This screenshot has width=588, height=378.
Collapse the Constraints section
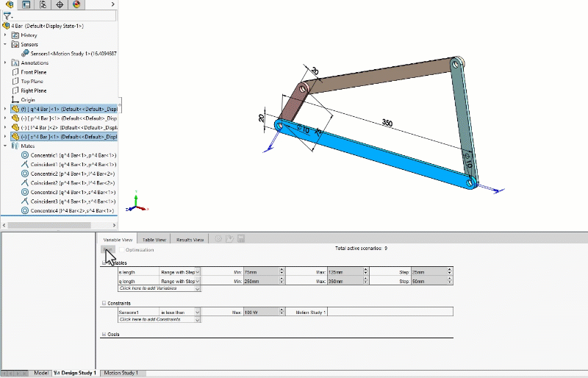click(104, 303)
